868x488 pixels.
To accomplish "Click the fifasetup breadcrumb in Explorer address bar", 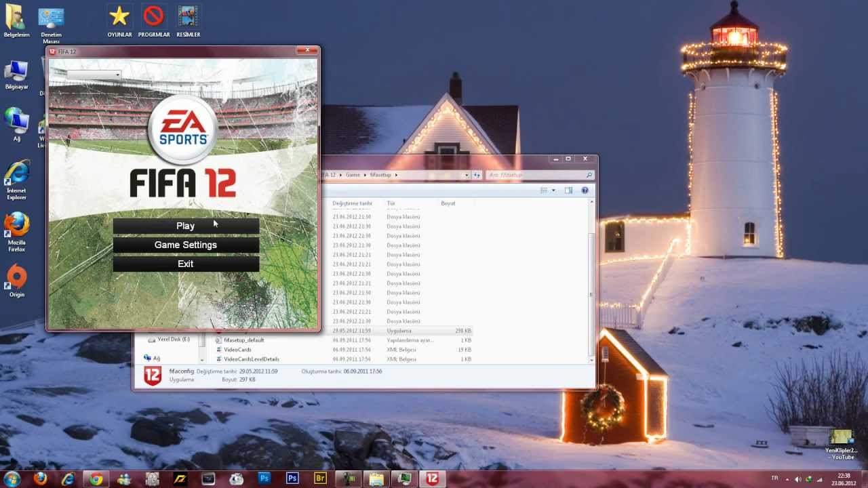I will tap(379, 175).
